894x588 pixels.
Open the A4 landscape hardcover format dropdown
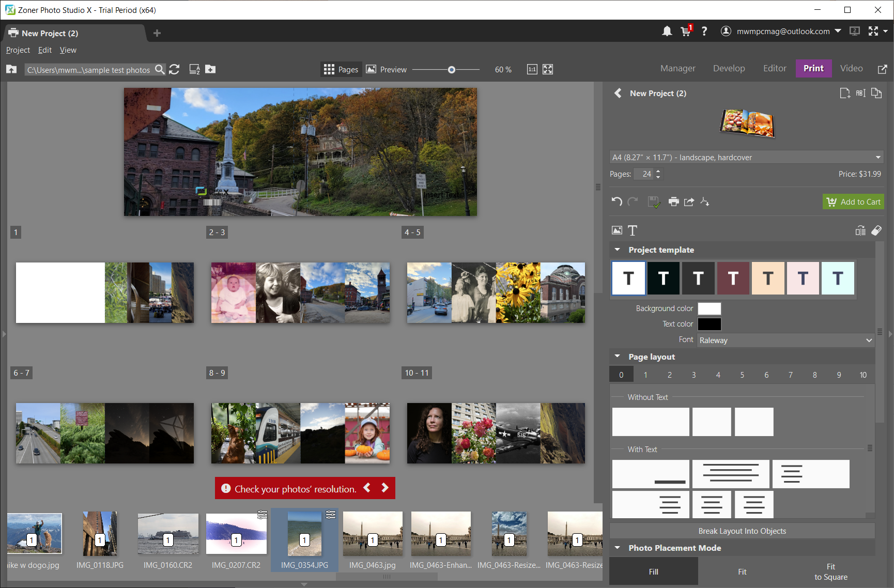746,157
